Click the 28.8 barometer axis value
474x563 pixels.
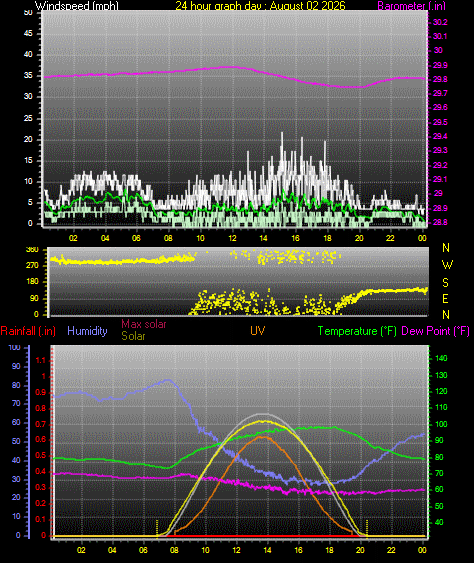point(440,222)
